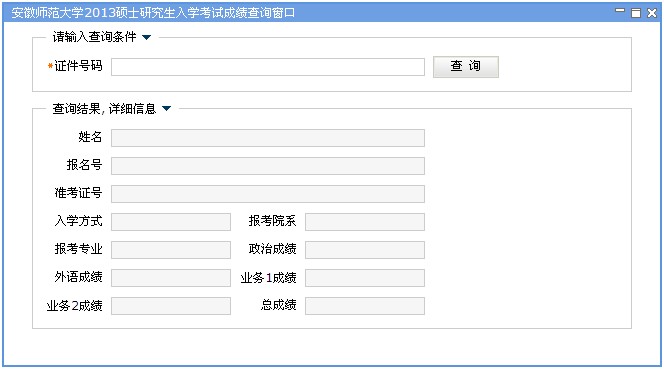The image size is (664, 370).
Task: Click the 外语成绩 label
Action: point(78,276)
